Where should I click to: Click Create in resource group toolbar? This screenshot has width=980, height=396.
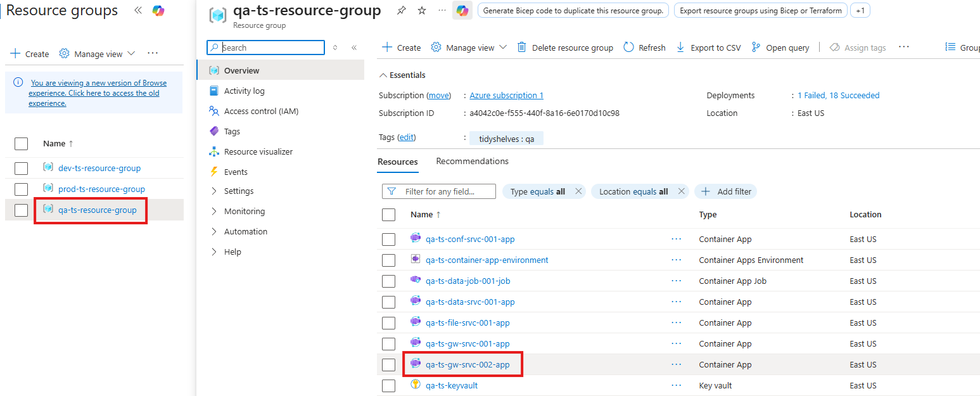[402, 48]
